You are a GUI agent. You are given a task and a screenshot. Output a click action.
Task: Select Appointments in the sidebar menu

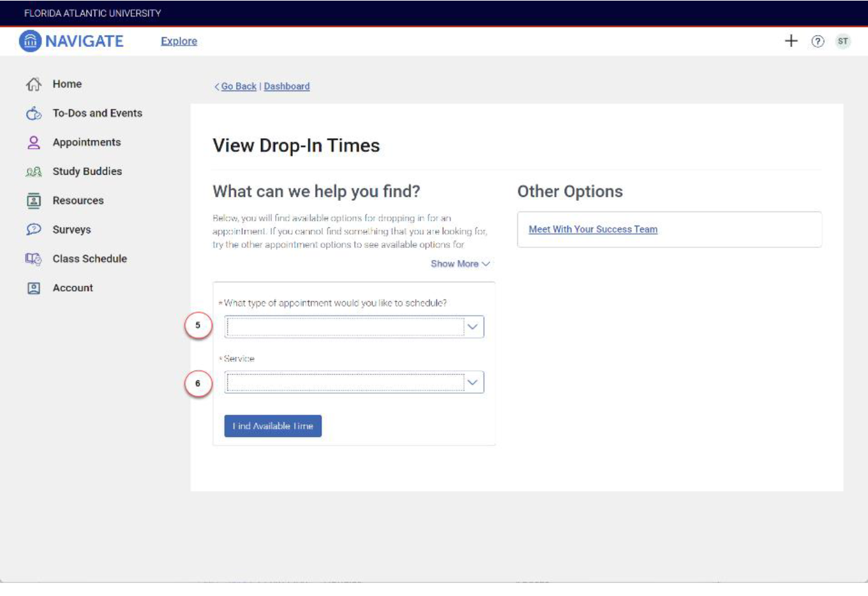coord(86,142)
